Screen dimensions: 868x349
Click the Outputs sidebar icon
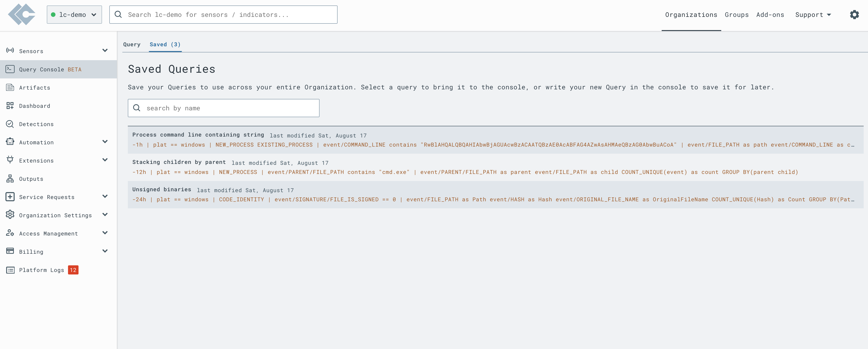pos(10,179)
